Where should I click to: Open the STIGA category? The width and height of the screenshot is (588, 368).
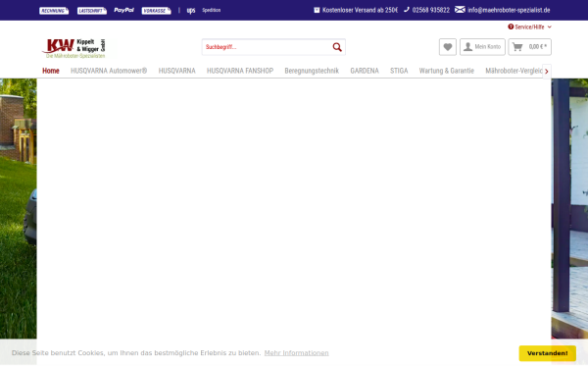tap(399, 71)
